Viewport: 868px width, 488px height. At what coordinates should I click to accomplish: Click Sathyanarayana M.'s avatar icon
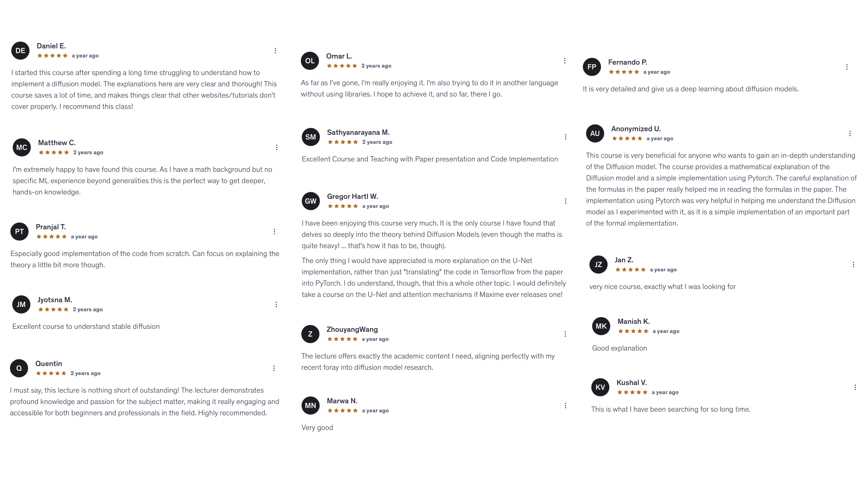click(310, 137)
